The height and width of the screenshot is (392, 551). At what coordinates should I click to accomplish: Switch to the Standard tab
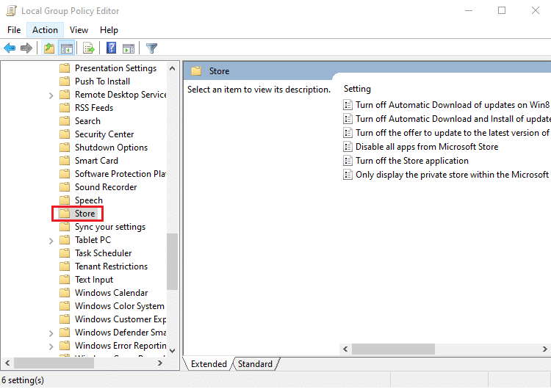tap(255, 364)
